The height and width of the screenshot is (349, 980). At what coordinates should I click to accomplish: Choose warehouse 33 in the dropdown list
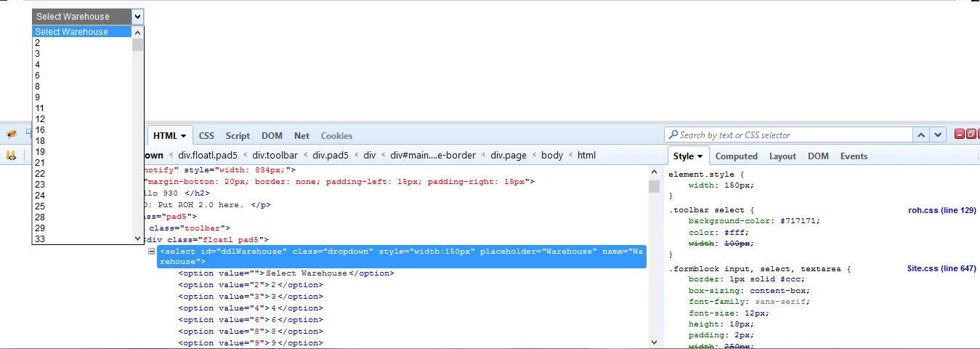coord(82,239)
